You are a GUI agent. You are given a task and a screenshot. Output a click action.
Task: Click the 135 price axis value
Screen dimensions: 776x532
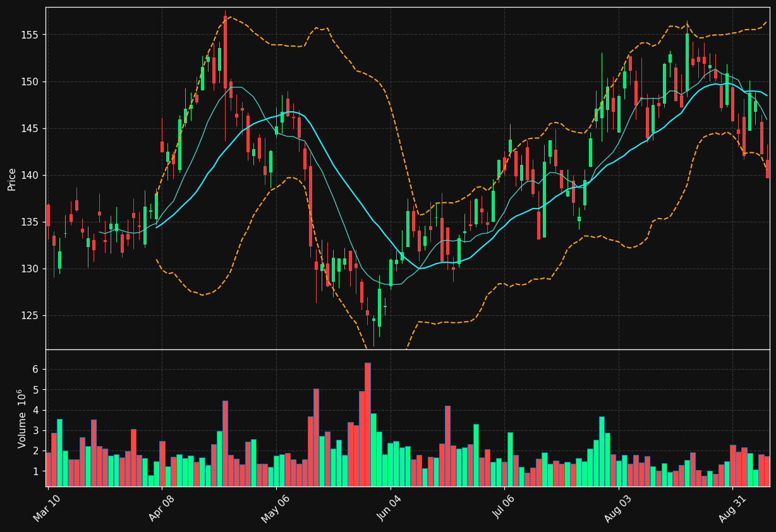click(31, 222)
